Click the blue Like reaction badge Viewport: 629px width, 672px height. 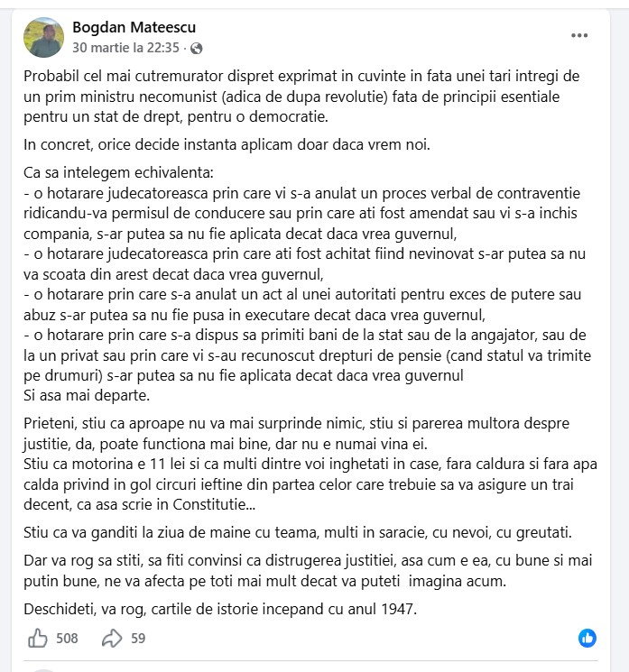click(x=587, y=639)
